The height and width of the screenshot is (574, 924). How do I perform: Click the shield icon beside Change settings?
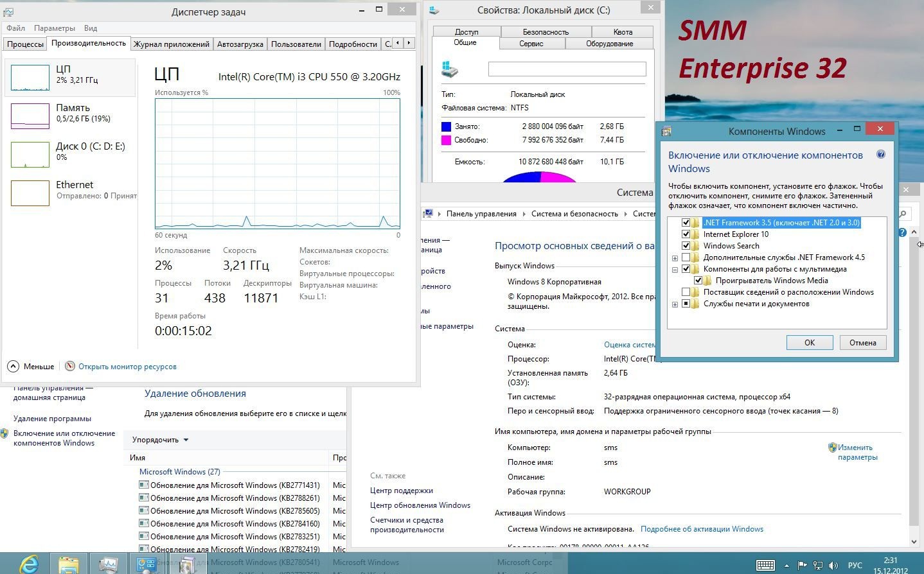click(832, 448)
